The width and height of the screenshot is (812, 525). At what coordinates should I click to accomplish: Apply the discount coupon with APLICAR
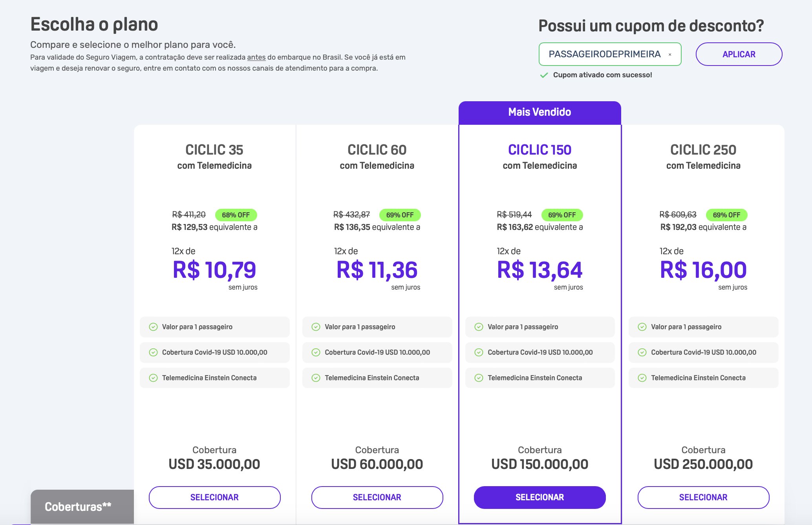pos(739,54)
